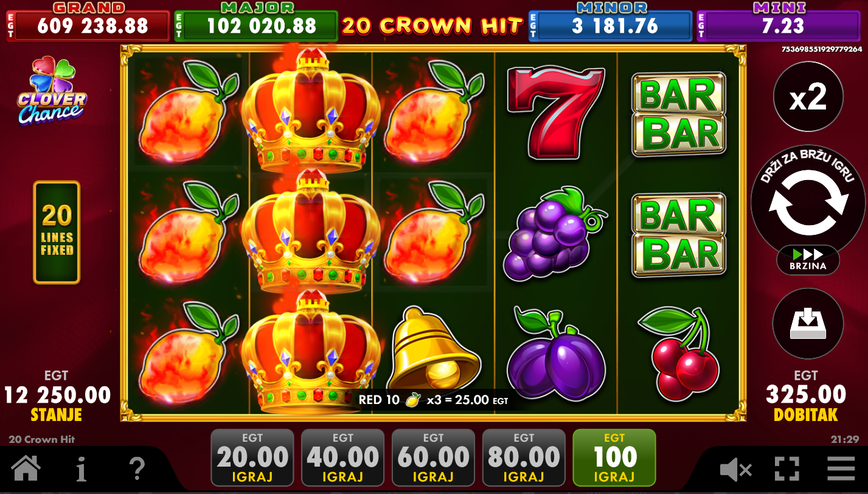868x494 pixels.
Task: Select the 40.00 IGRAJ bet
Action: pyautogui.click(x=343, y=457)
